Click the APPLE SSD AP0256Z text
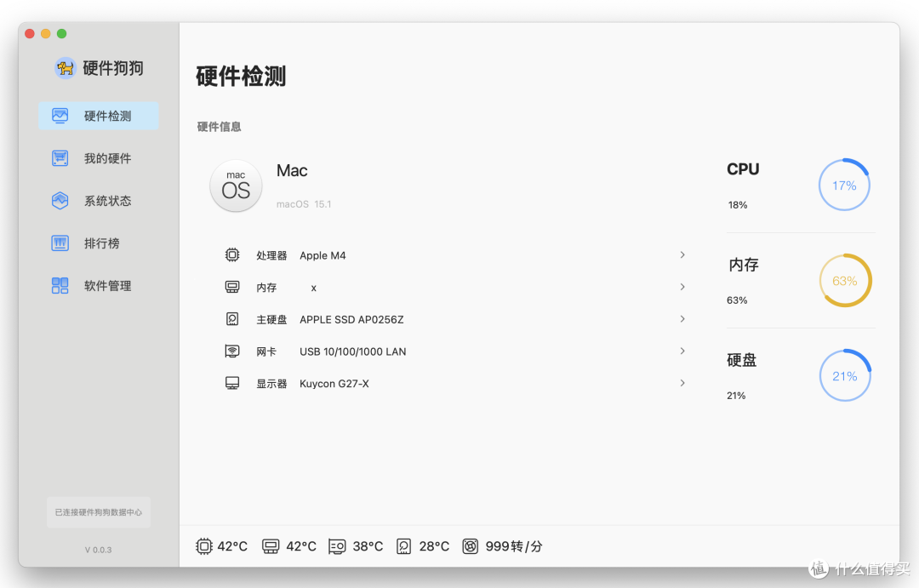Image resolution: width=919 pixels, height=588 pixels. 351,319
